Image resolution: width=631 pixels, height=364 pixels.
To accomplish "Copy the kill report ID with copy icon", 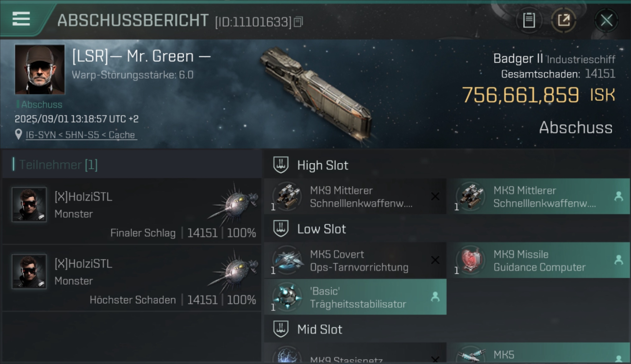I will [299, 22].
